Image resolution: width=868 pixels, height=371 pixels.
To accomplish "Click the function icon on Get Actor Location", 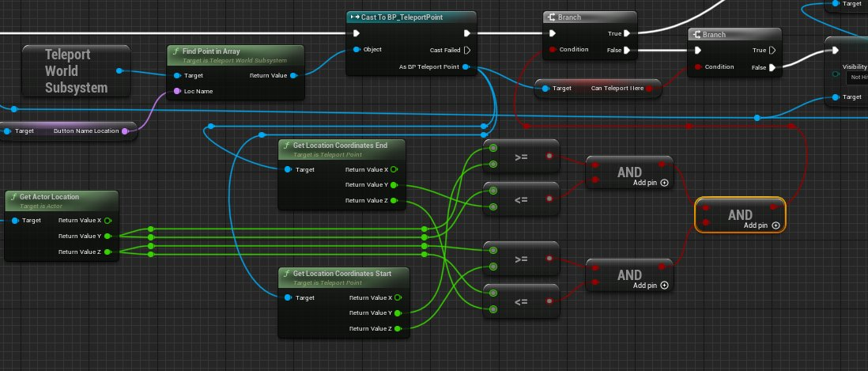I will point(14,196).
